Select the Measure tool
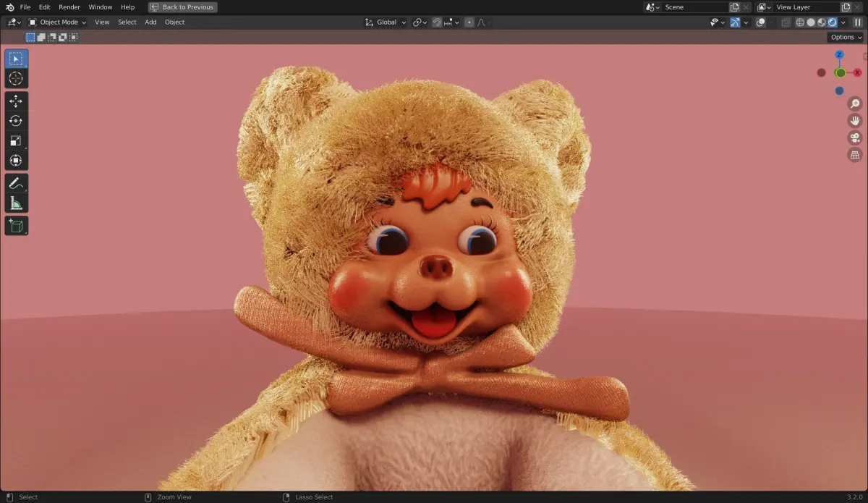Image resolution: width=868 pixels, height=503 pixels. pyautogui.click(x=17, y=203)
